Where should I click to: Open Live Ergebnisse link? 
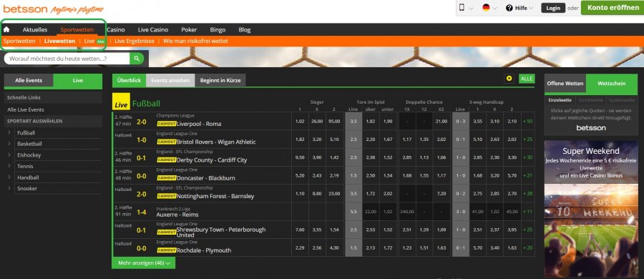(135, 41)
